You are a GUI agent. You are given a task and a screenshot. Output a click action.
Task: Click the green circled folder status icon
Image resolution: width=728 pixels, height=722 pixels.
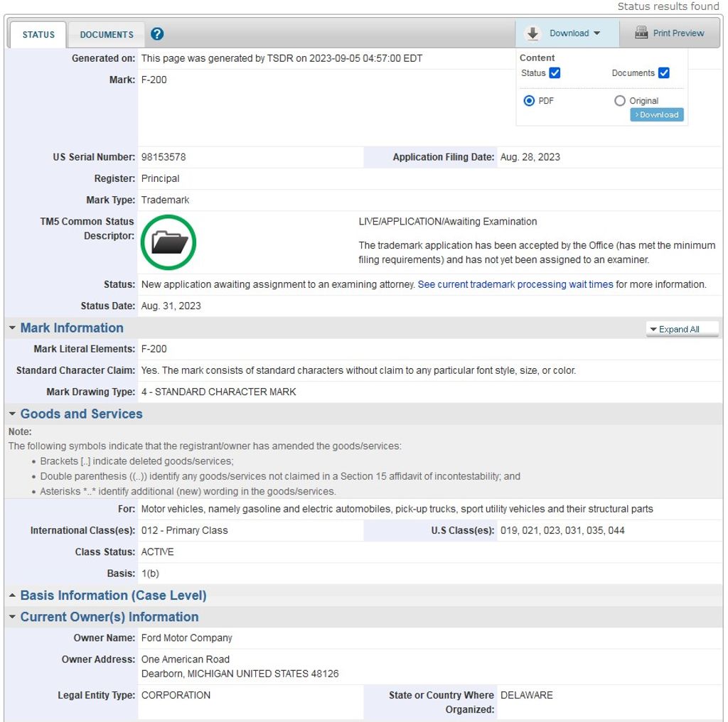point(168,243)
